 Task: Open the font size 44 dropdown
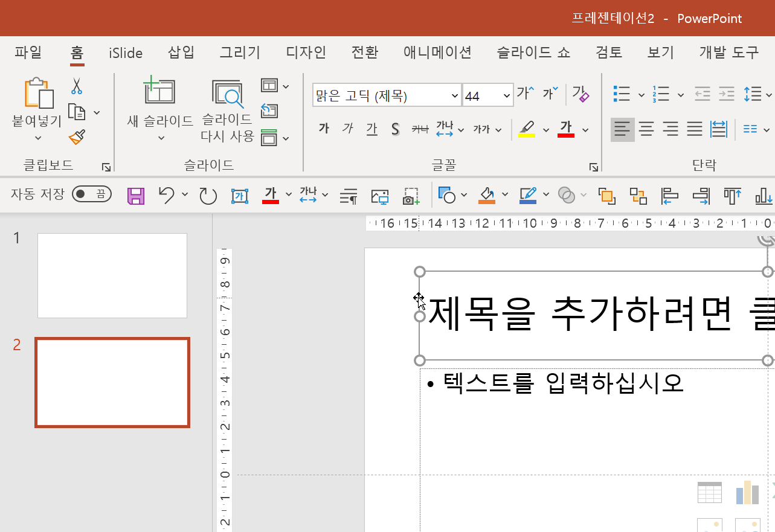506,95
